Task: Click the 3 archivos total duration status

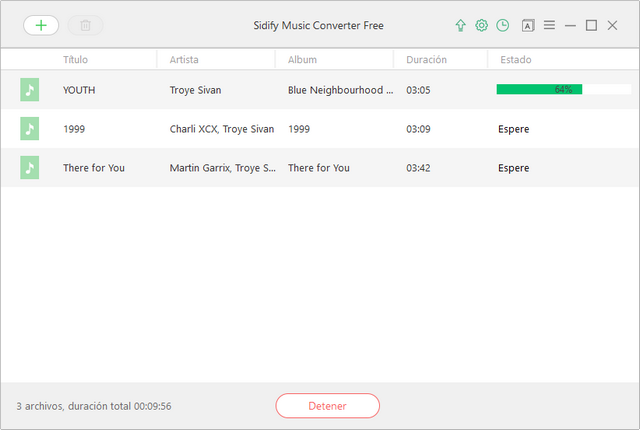Action: pos(94,406)
